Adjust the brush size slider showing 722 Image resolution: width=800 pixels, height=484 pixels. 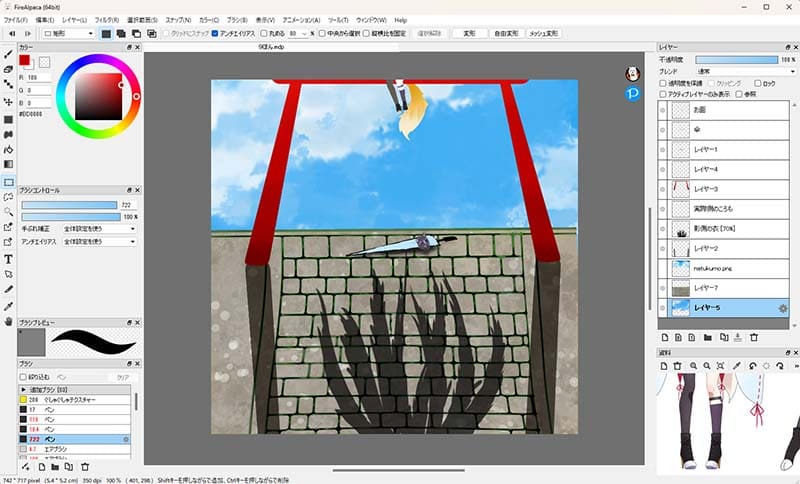pos(69,205)
